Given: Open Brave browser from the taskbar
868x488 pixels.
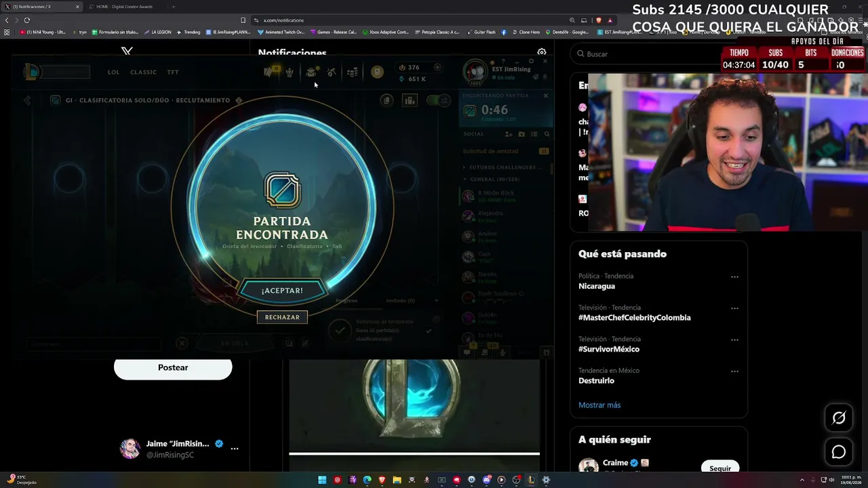Looking at the screenshot, I should tap(382, 480).
